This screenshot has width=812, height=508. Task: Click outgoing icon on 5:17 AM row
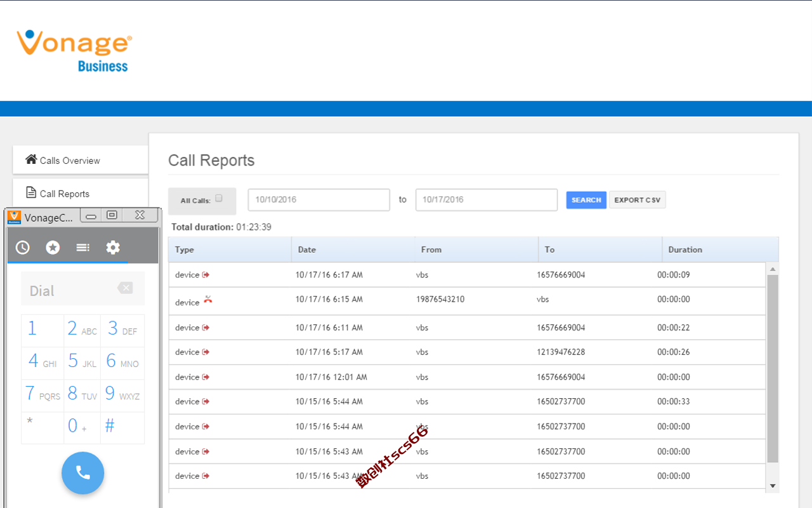[x=206, y=352]
